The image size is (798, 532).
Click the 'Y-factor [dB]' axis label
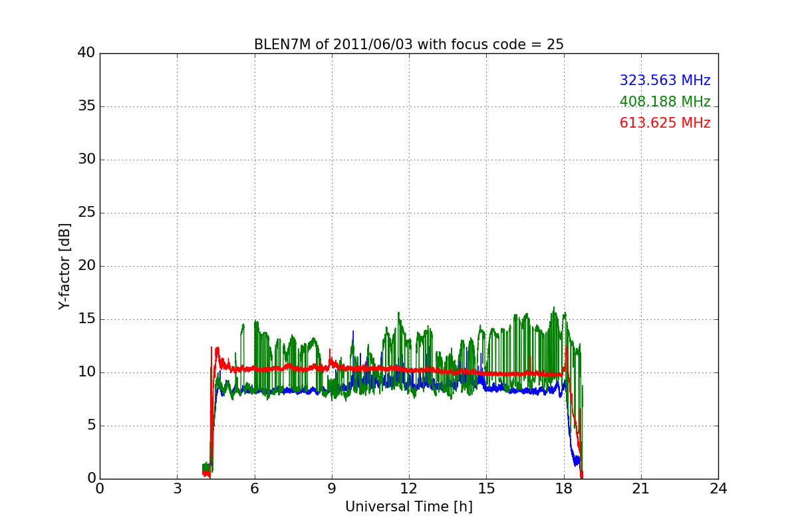click(64, 266)
